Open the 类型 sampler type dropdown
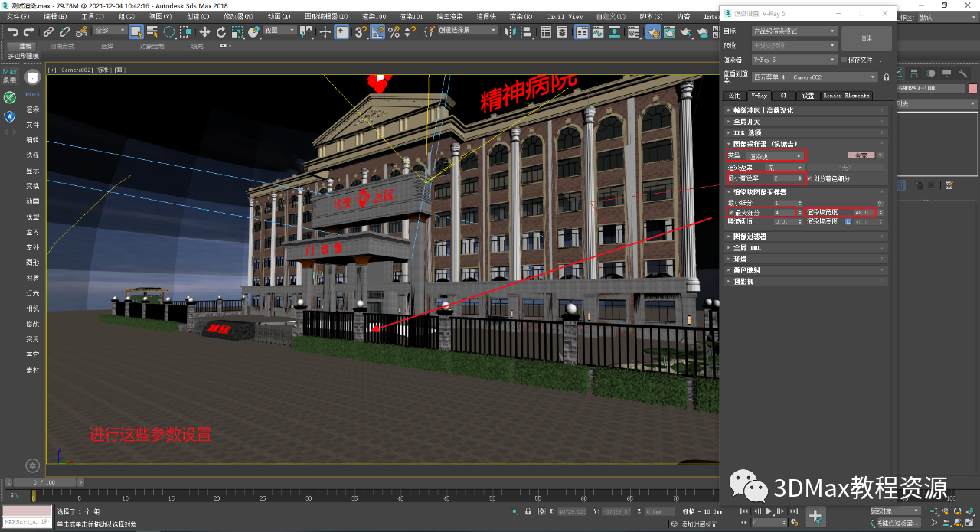The image size is (980, 532). (x=776, y=155)
